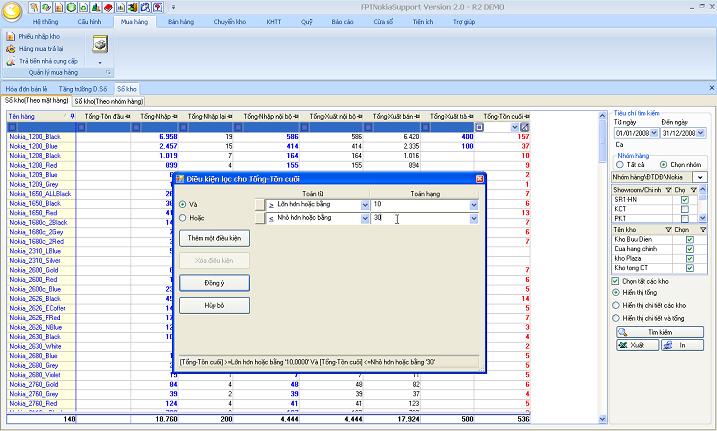717x431 pixels.
Task: Close the Điều kiện lọc dialog
Action: 479,179
